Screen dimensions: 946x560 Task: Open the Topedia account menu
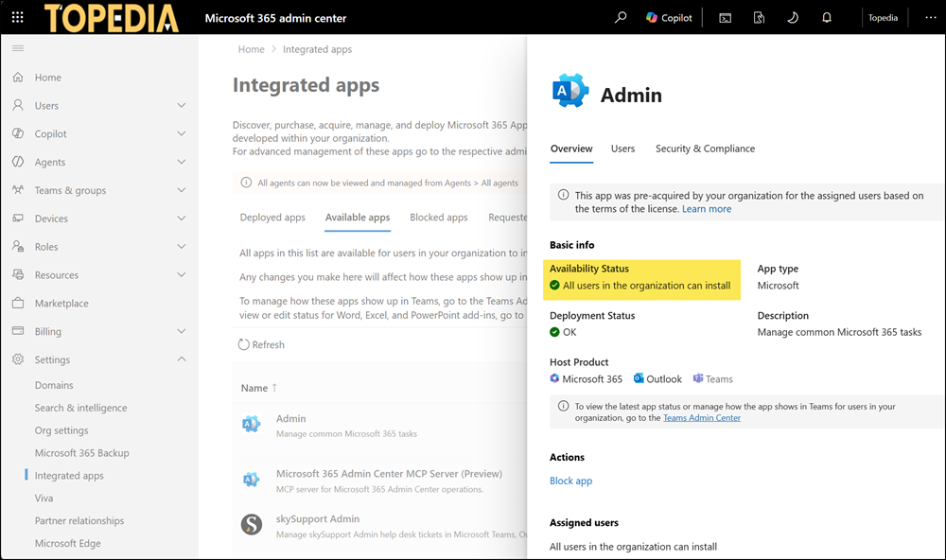(883, 17)
